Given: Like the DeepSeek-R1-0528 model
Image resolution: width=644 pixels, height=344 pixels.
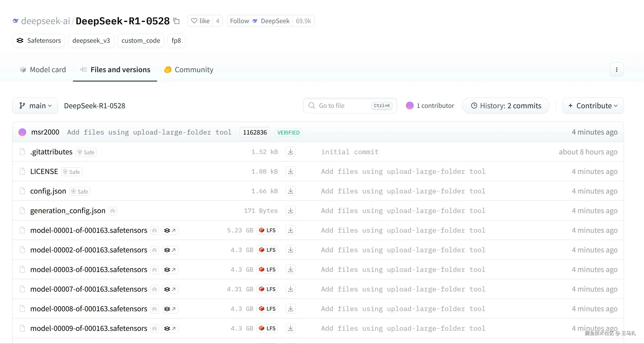Looking at the screenshot, I should 200,21.
